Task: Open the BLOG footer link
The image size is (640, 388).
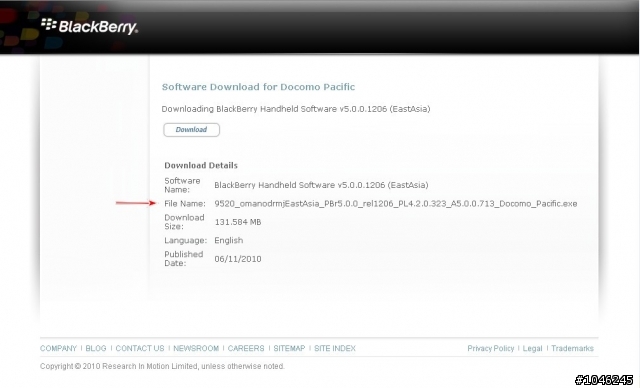Action: [96, 348]
